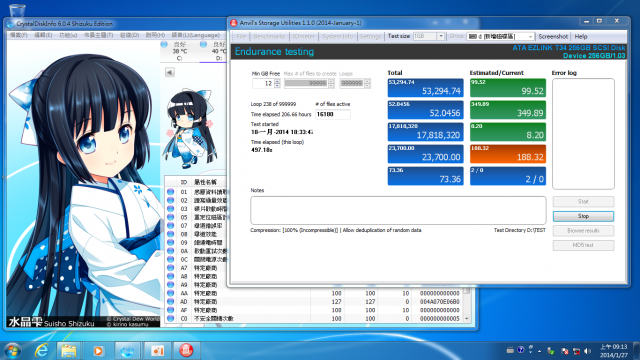Click the green 99.52 estimate tile
The height and width of the screenshot is (360, 640).
pos(508,88)
